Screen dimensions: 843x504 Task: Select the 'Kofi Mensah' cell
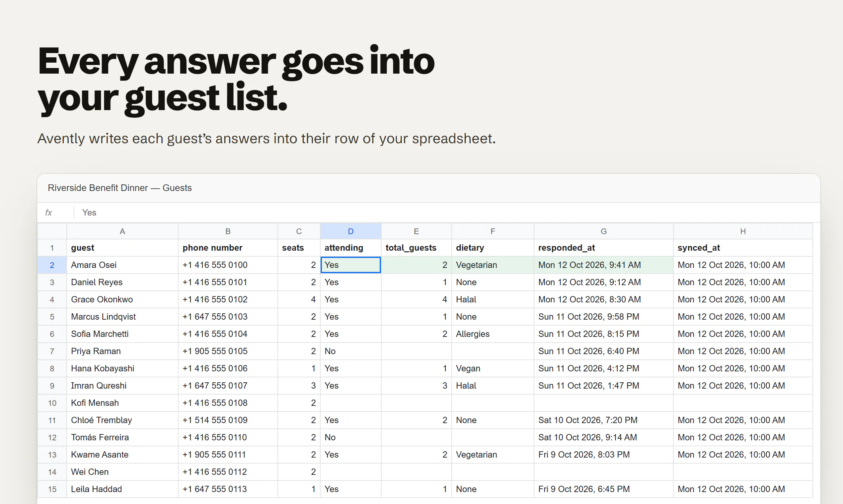(x=122, y=403)
